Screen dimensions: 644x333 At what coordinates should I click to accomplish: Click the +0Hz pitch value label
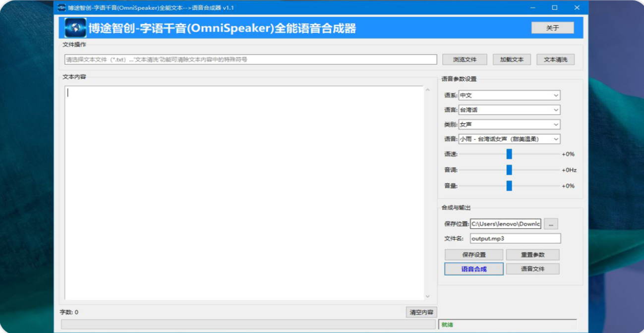coord(569,170)
